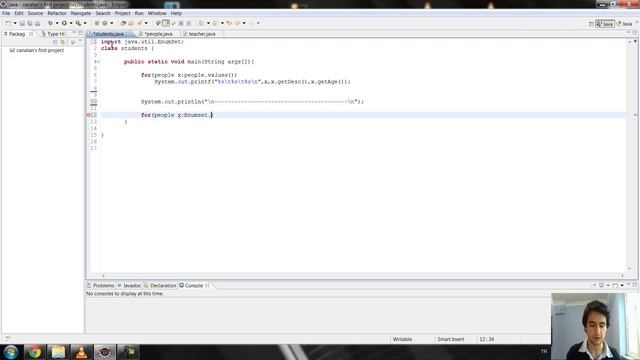
Task: Open the Navigate menu
Action: (x=81, y=13)
